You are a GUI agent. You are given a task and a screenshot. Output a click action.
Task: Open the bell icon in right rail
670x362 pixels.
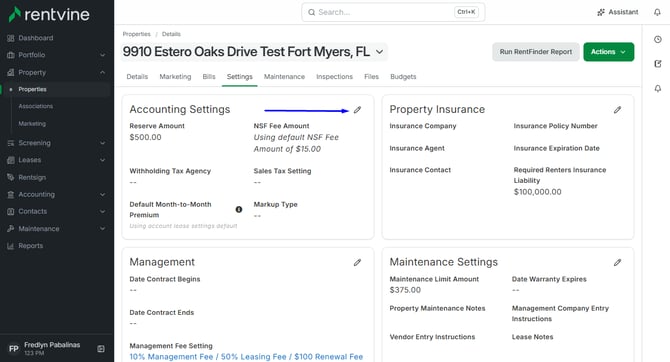(x=658, y=88)
